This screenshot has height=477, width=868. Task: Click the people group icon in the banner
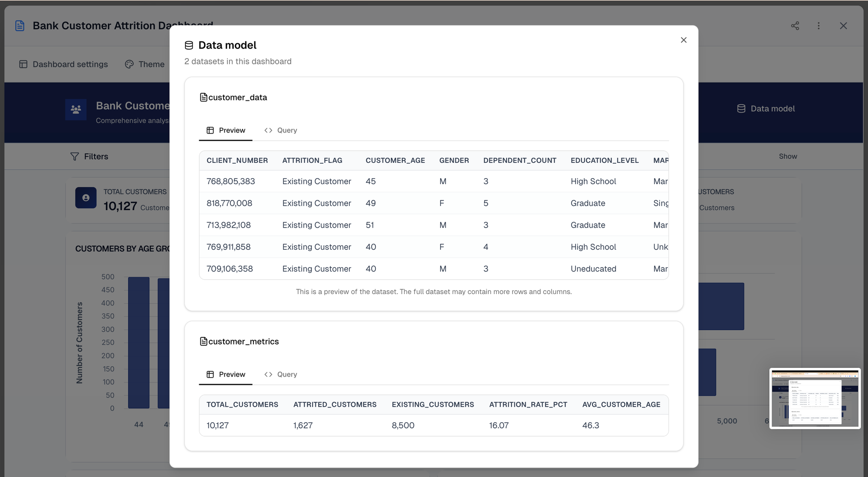tap(76, 109)
